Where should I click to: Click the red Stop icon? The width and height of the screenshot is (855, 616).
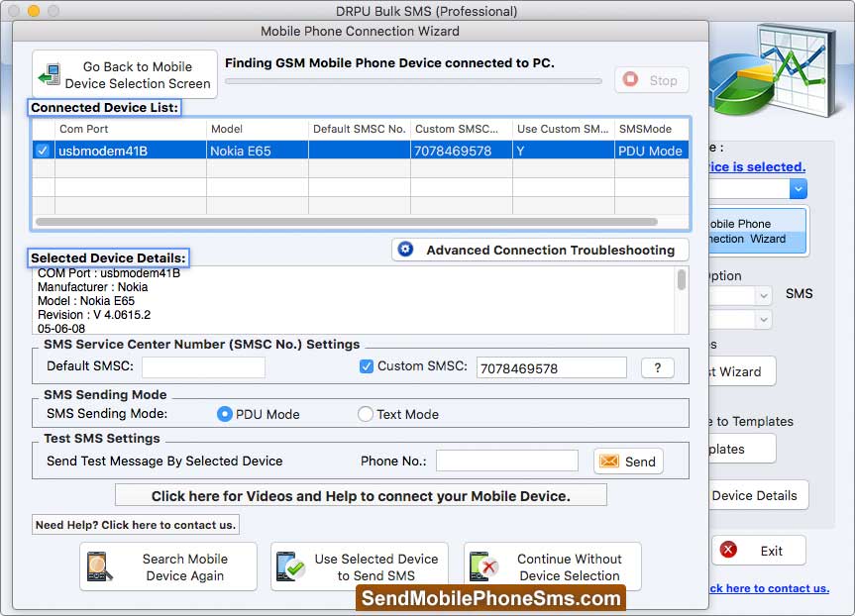[x=630, y=79]
